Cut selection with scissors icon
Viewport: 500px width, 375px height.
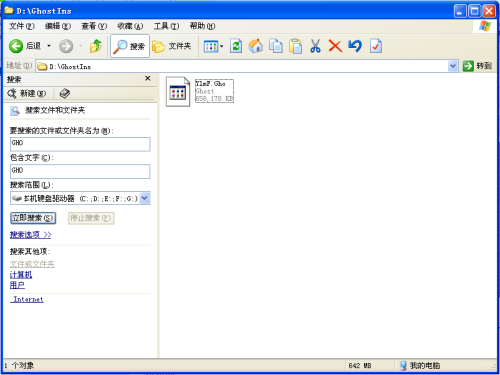[315, 46]
